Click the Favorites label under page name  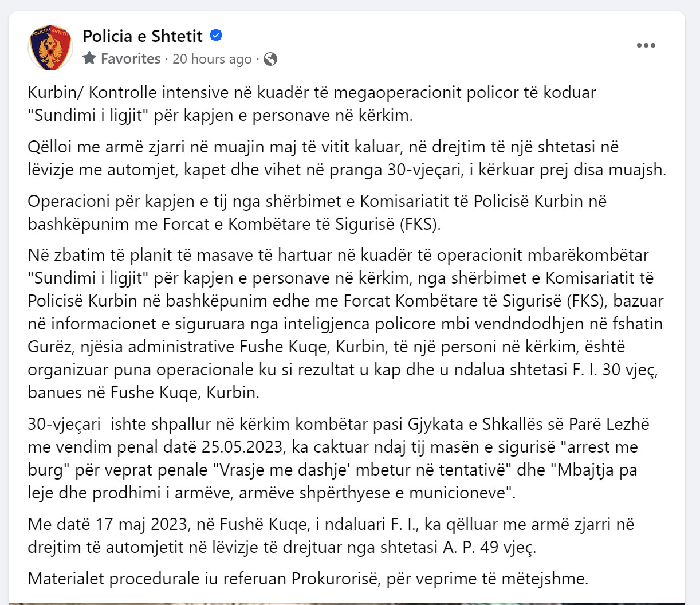click(x=131, y=58)
